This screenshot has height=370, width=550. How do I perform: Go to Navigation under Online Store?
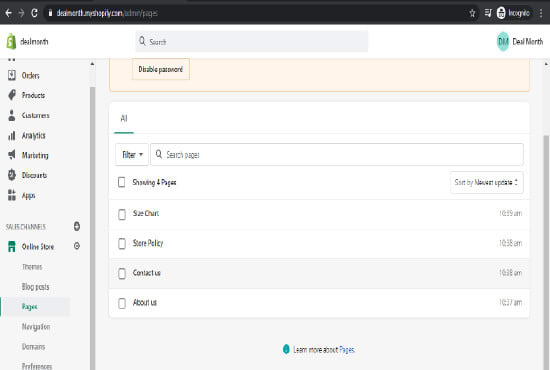coord(36,327)
